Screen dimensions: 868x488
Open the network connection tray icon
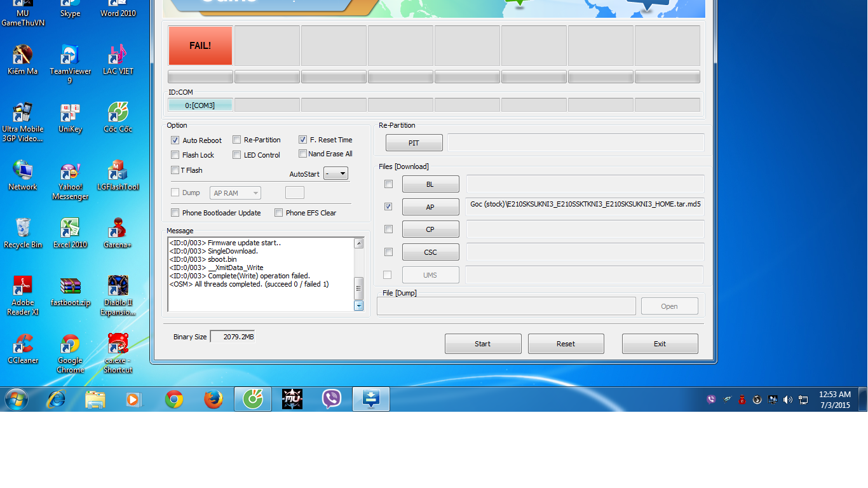coord(803,400)
